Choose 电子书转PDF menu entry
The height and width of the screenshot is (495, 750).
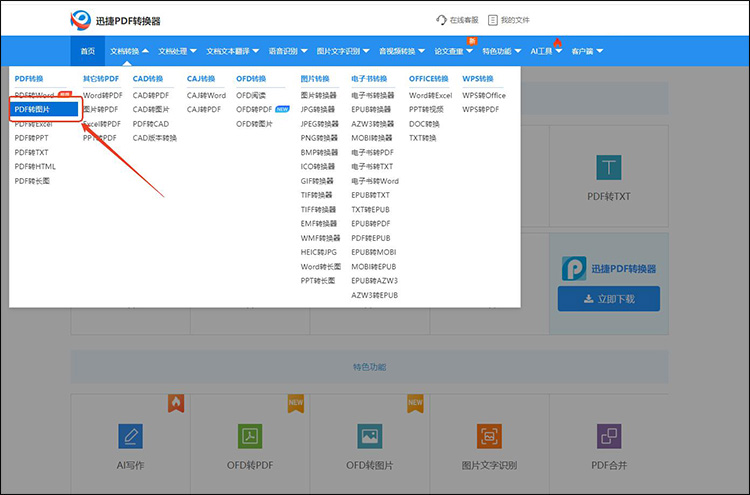pyautogui.click(x=372, y=153)
